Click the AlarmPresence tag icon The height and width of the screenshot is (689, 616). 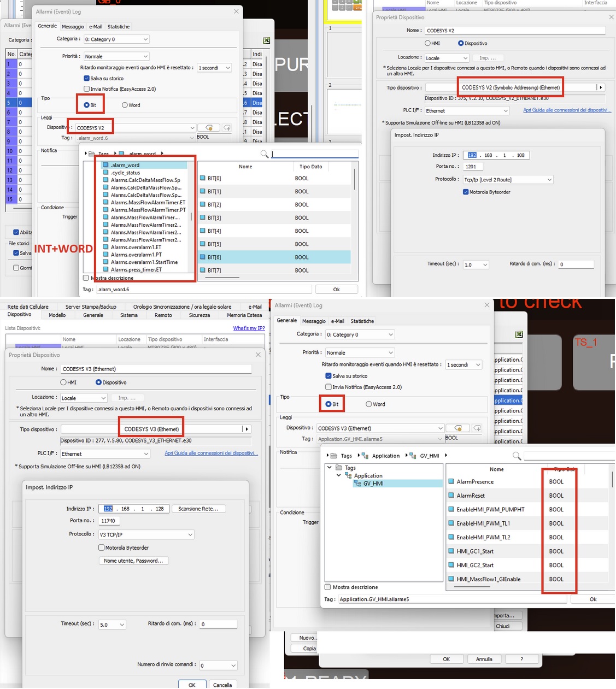(451, 481)
